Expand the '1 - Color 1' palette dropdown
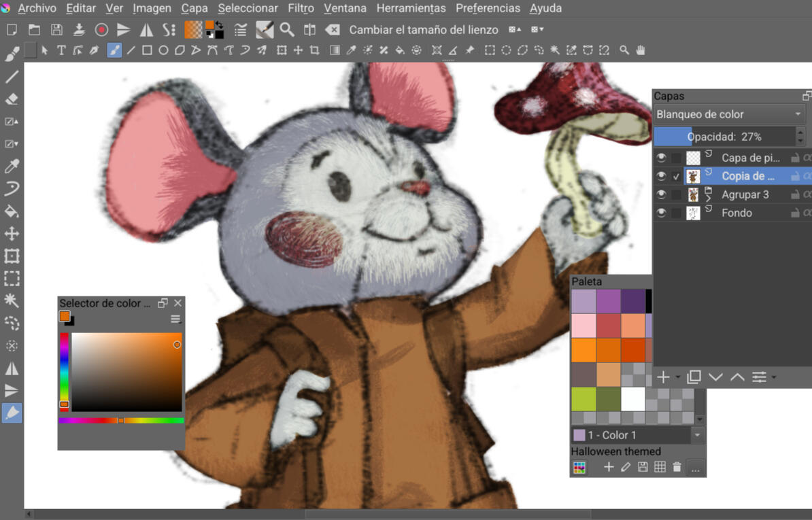The image size is (812, 520). pyautogui.click(x=697, y=435)
